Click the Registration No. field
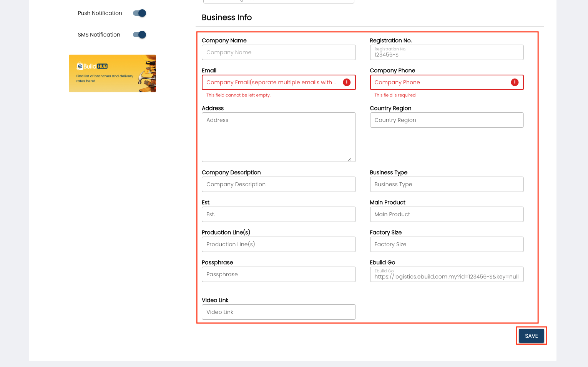This screenshot has height=367, width=588. [x=446, y=53]
